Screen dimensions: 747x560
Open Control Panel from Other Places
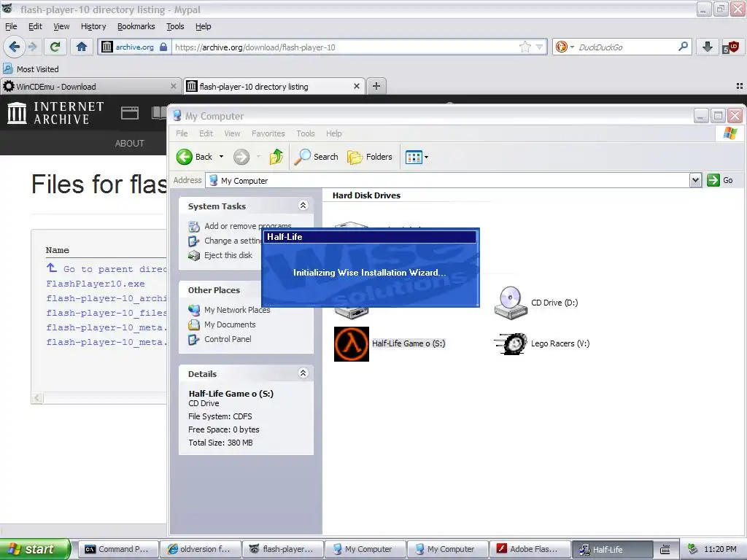[228, 339]
